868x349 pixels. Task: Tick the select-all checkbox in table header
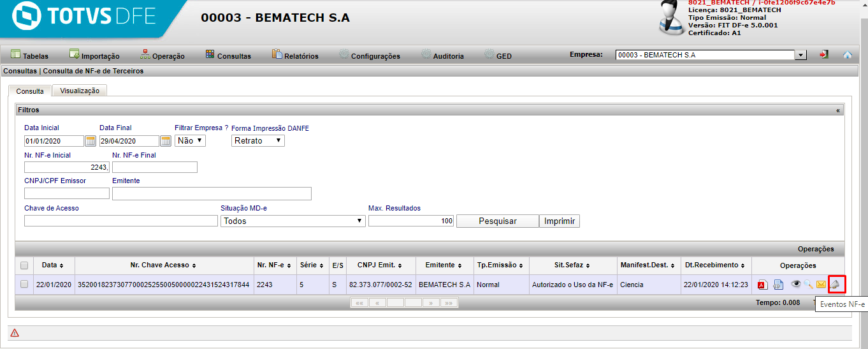(x=24, y=265)
